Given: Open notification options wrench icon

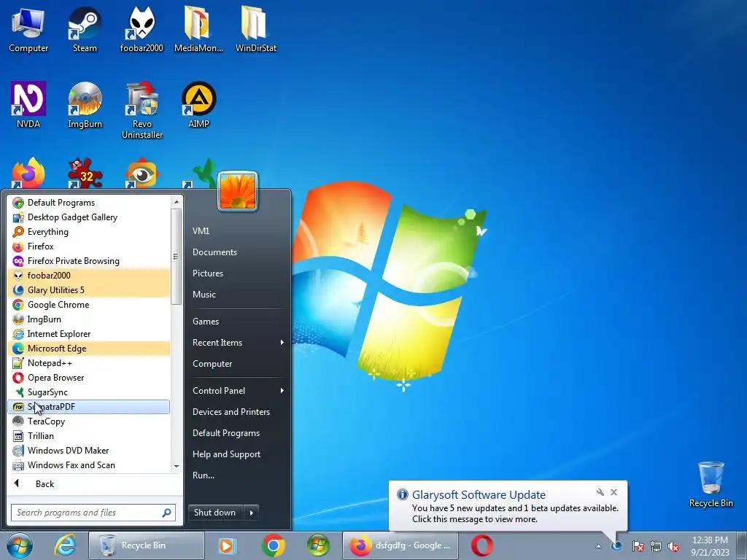Looking at the screenshot, I should [600, 492].
